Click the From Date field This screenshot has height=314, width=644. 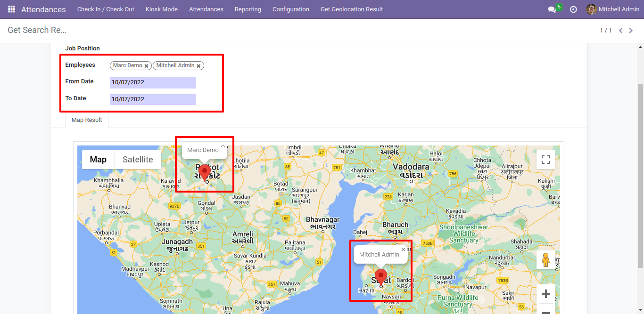(153, 82)
